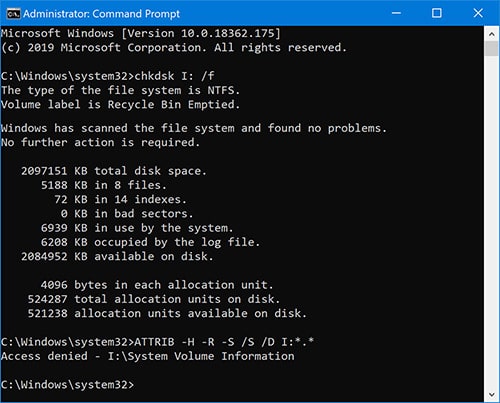Click the 'Volume label is Recycle Bin Emptied' line

coord(120,105)
